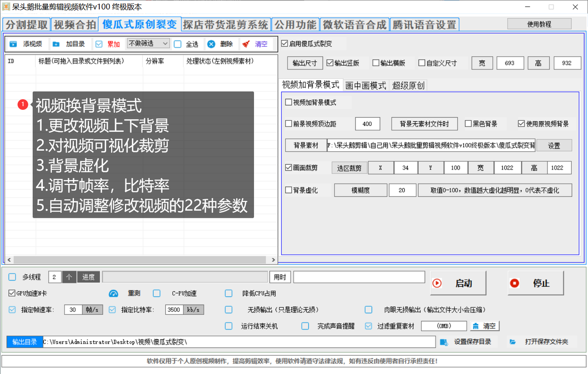Click the 设置保存目录 icon
588x374 pixels.
443,341
